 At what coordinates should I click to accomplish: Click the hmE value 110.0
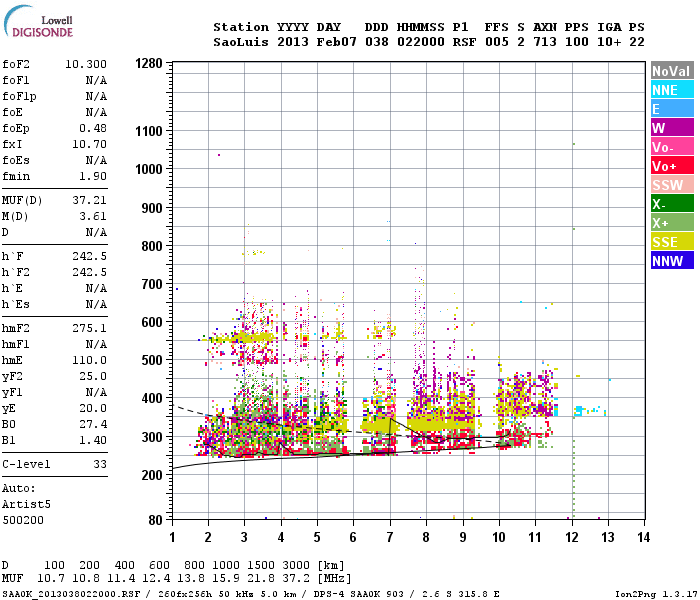coord(89,360)
